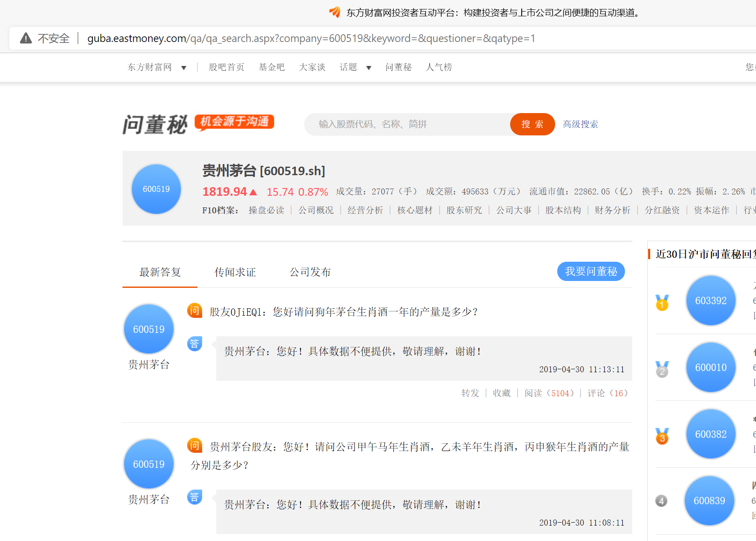
Task: Open the 股本结构 F10 link
Action: tap(563, 210)
